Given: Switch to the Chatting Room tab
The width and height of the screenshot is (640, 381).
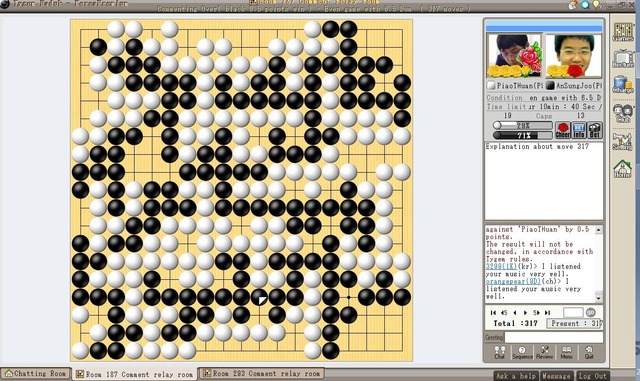Looking at the screenshot, I should 36,374.
